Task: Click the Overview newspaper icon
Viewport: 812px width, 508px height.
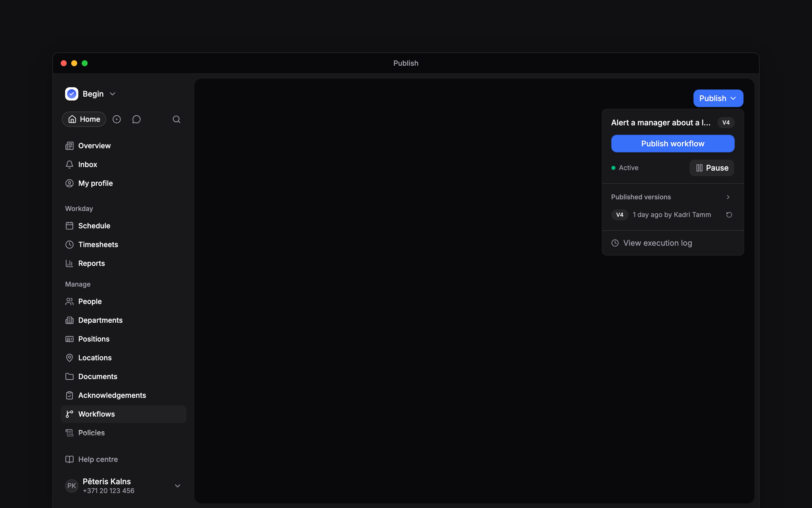Action: 70,146
